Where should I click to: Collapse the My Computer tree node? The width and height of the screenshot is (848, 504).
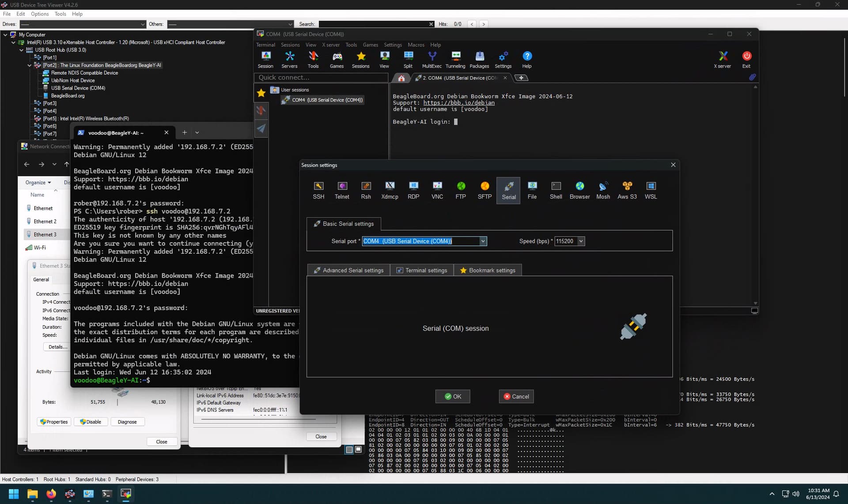[5, 34]
